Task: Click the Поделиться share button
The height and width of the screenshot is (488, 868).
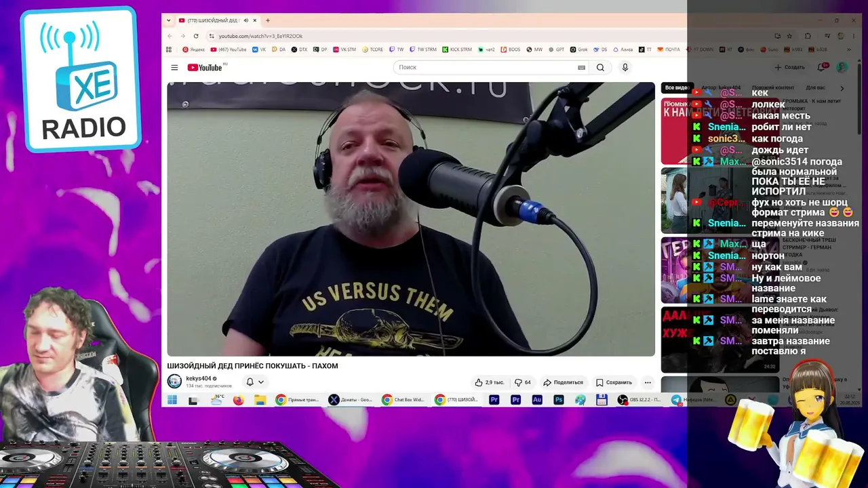Action: pos(564,382)
